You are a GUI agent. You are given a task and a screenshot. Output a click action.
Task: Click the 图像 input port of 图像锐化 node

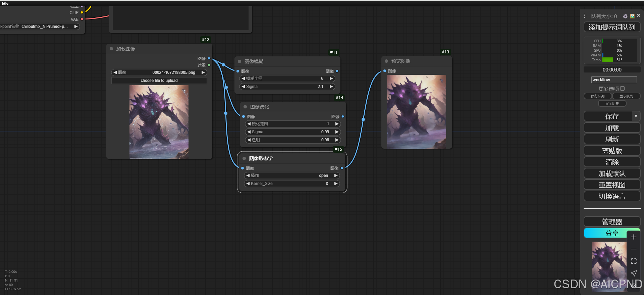point(244,116)
